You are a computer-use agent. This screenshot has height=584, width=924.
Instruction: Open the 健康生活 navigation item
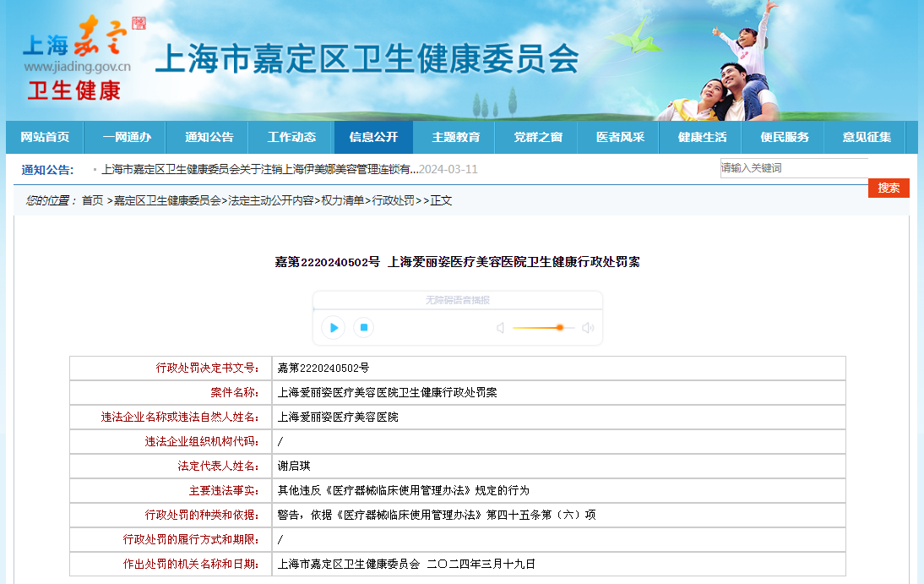point(702,137)
